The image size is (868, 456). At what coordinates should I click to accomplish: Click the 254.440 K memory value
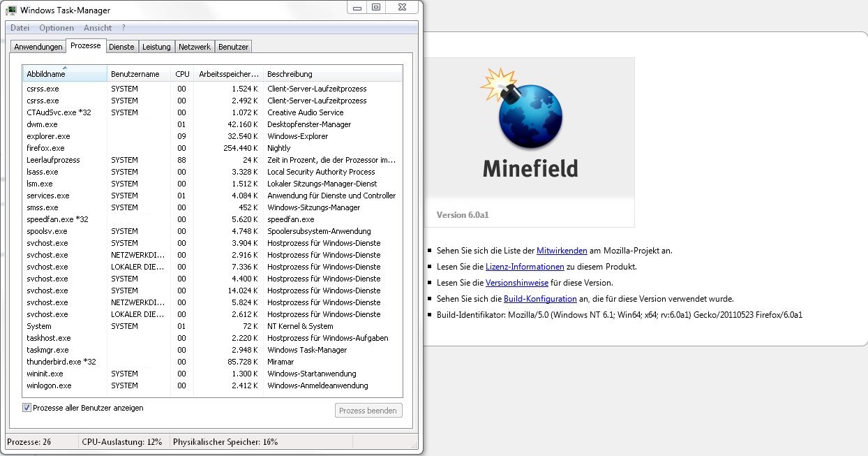click(x=241, y=148)
